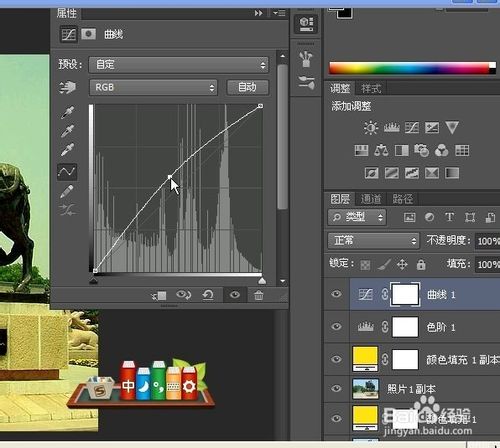Lock all layer attributes

[421, 265]
